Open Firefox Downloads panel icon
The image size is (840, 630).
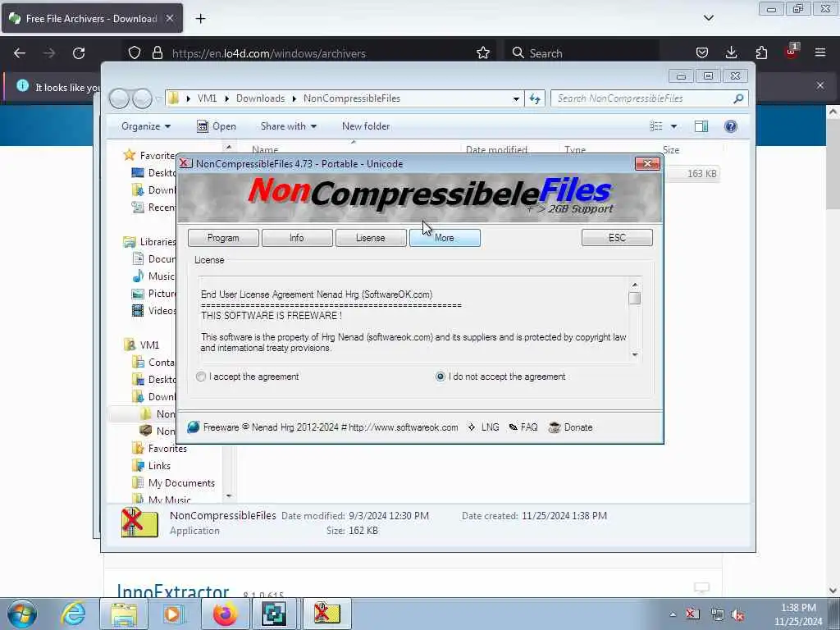[x=731, y=53]
